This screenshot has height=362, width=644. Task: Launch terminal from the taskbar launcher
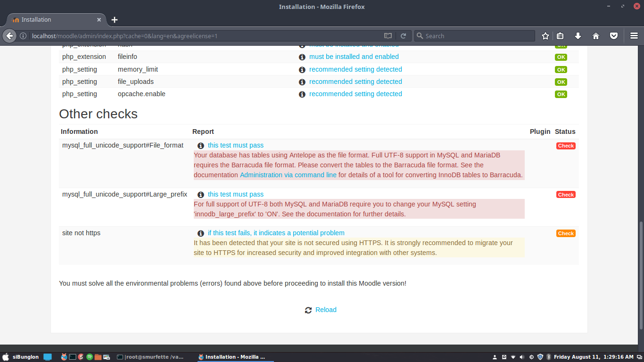pyautogui.click(x=73, y=357)
